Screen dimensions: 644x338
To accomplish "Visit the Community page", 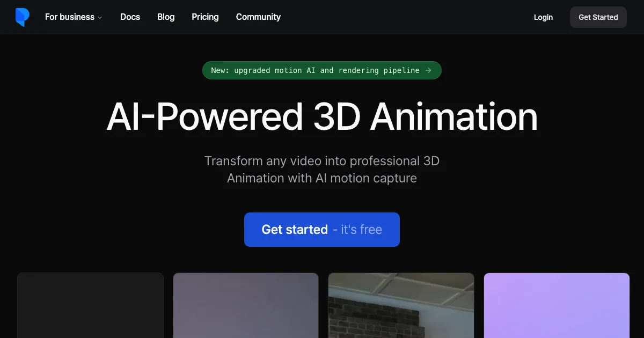I will 258,17.
